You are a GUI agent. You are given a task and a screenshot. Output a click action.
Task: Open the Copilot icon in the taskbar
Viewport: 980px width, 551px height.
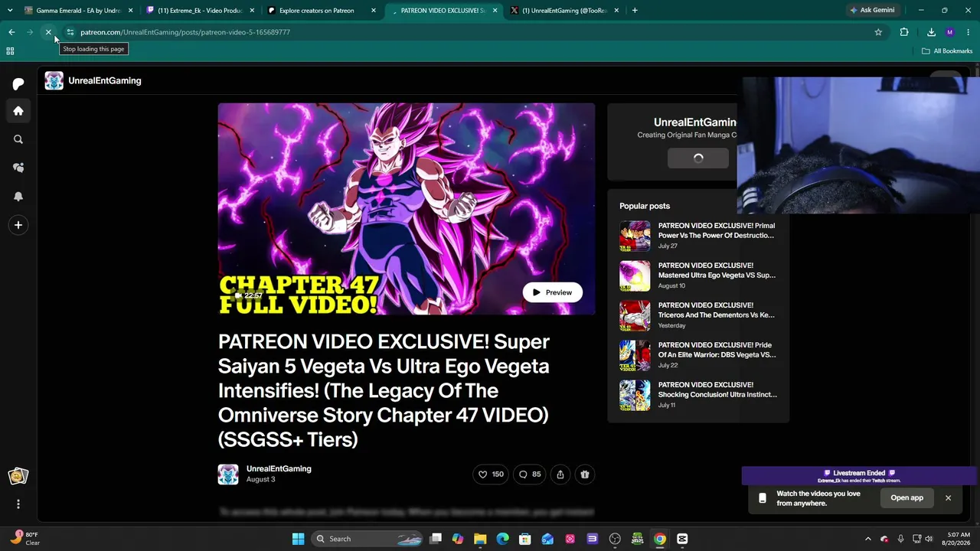point(458,539)
